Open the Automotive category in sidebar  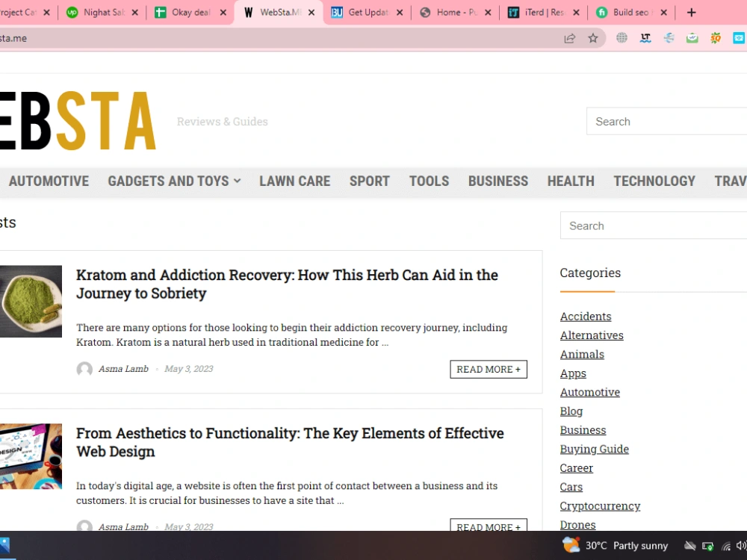point(590,392)
